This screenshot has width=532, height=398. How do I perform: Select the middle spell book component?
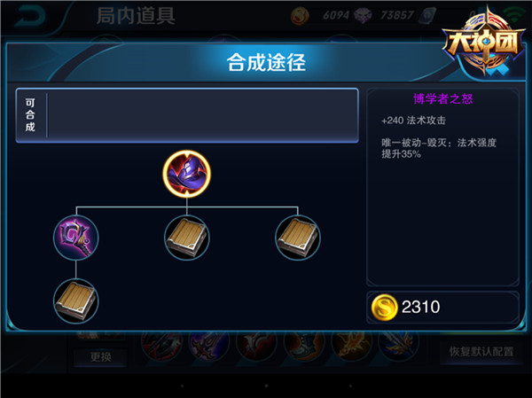[186, 238]
